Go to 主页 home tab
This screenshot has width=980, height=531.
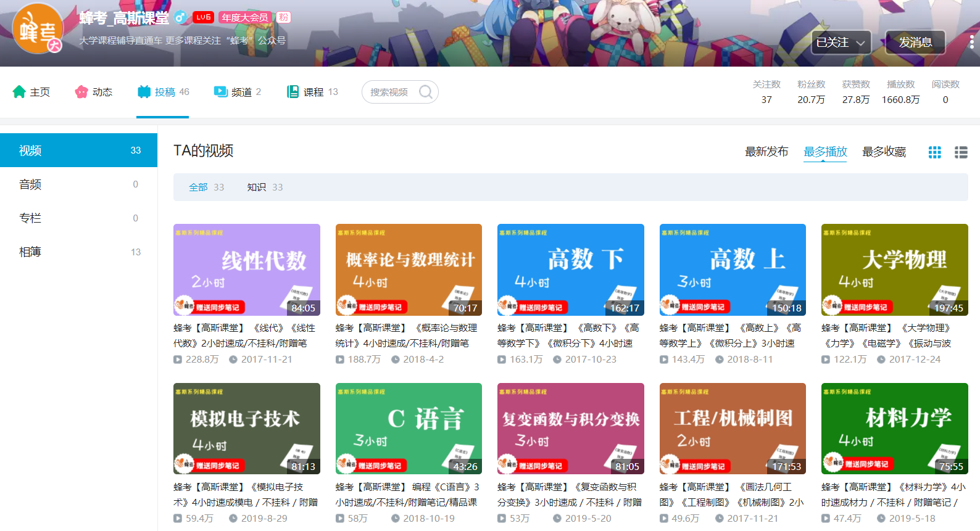pyautogui.click(x=31, y=92)
